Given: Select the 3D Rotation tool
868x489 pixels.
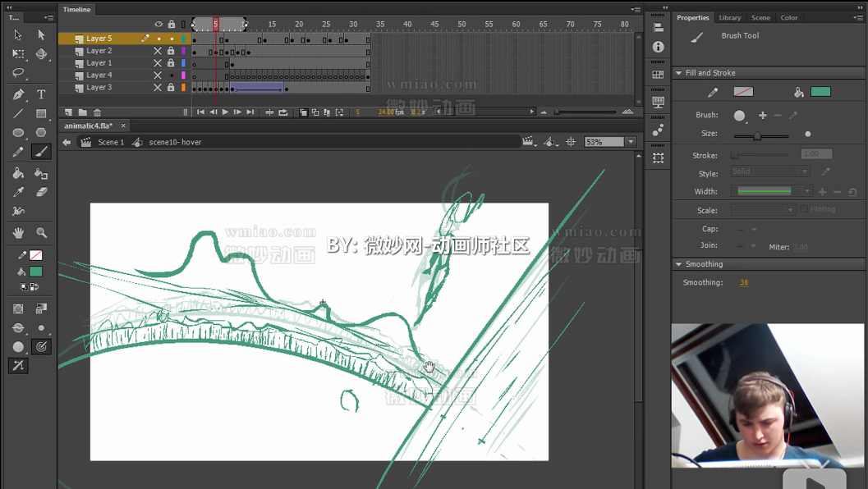Looking at the screenshot, I should 41,53.
